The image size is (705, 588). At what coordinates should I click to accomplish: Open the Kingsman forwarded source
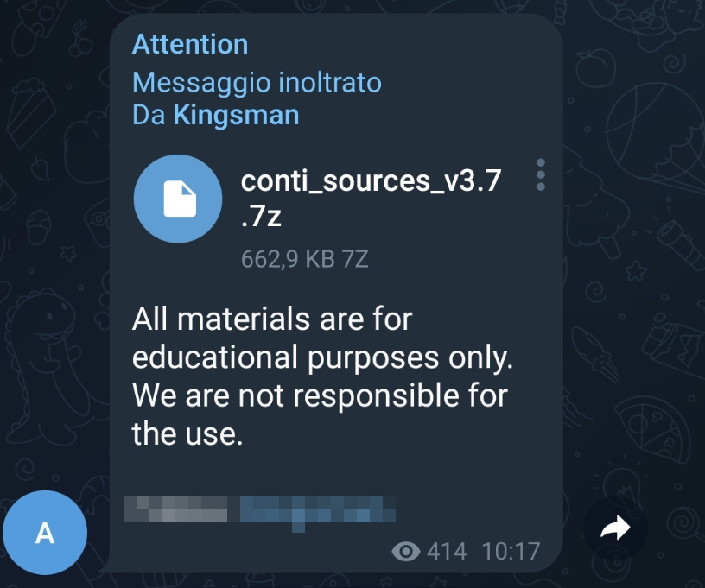click(237, 115)
